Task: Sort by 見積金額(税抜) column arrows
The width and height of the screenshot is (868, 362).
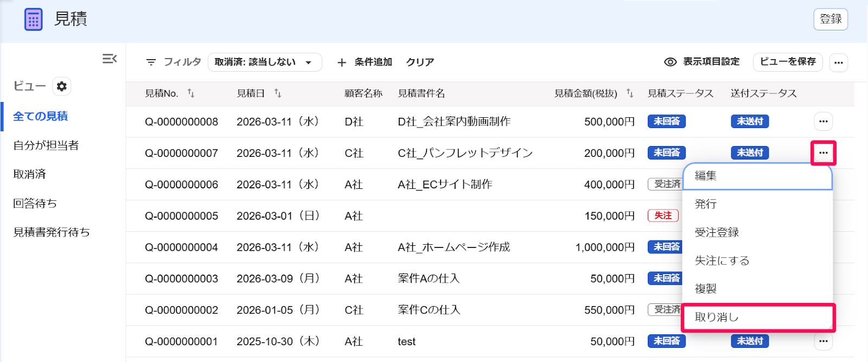Action: 630,93
